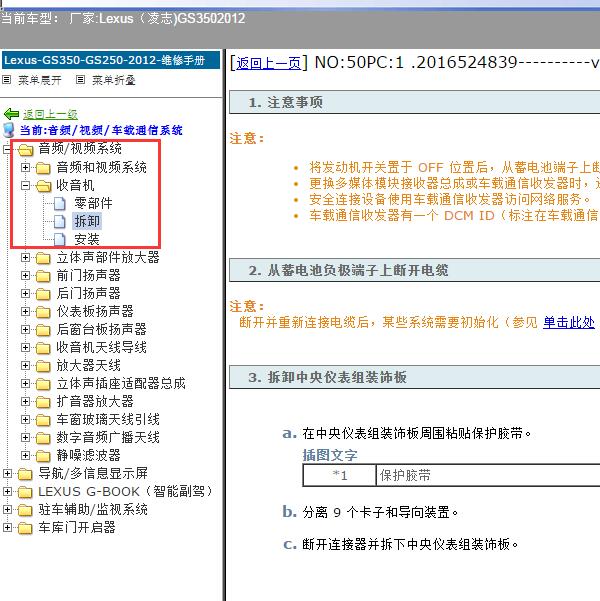
Task: Click the green back arrow icon
Action: click(x=11, y=114)
